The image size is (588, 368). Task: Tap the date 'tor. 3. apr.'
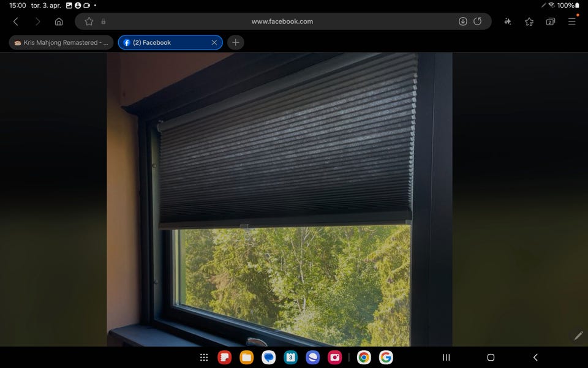click(x=46, y=6)
